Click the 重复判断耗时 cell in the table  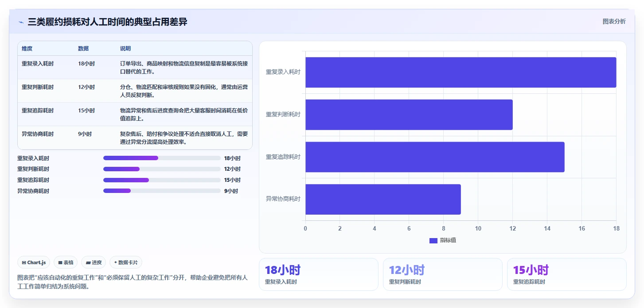[x=38, y=87]
